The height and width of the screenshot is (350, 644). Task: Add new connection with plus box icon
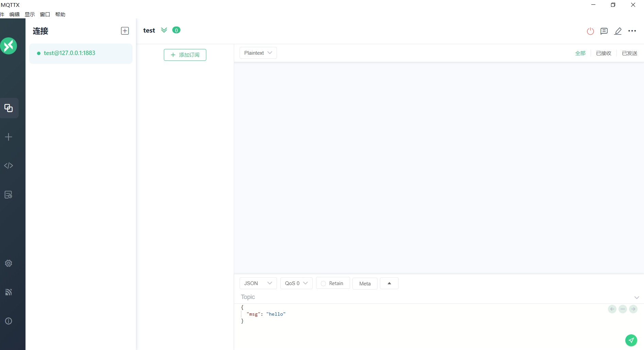click(125, 31)
